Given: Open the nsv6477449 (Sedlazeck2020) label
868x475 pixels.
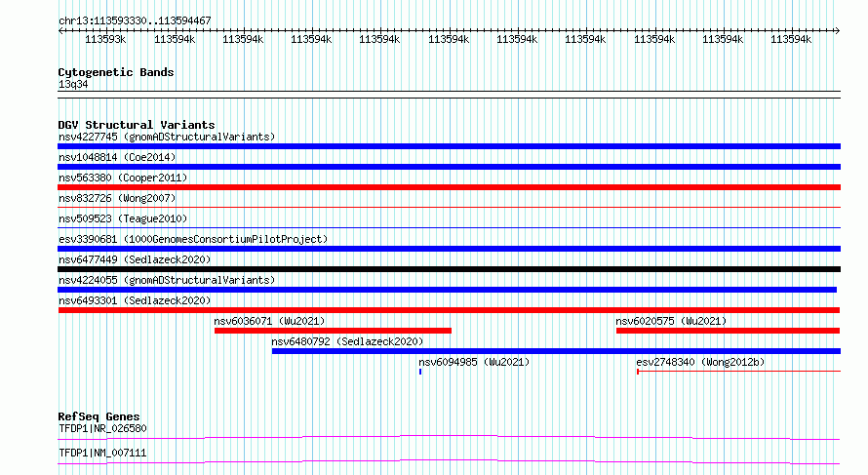Looking at the screenshot, I should coord(135,259).
